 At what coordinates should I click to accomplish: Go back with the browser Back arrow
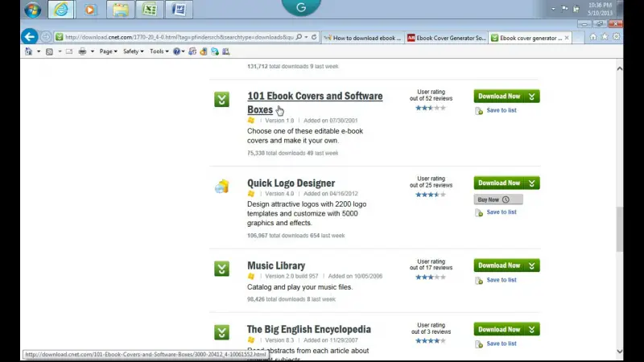30,36
